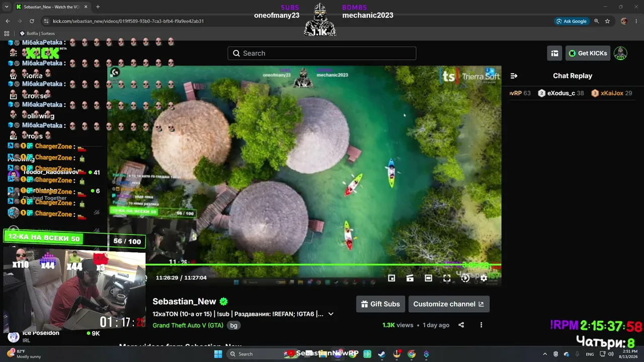
Task: Click the 1 day ago timestamp
Action: tap(436, 325)
